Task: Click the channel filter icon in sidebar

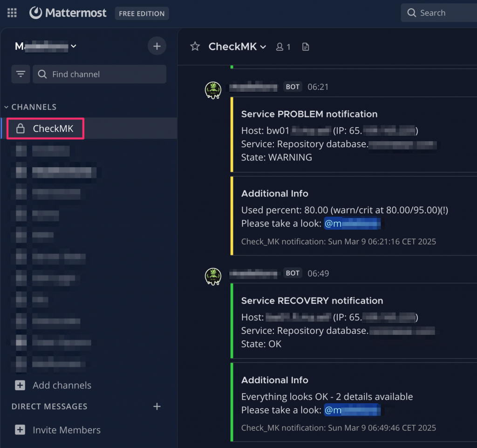Action: (21, 74)
